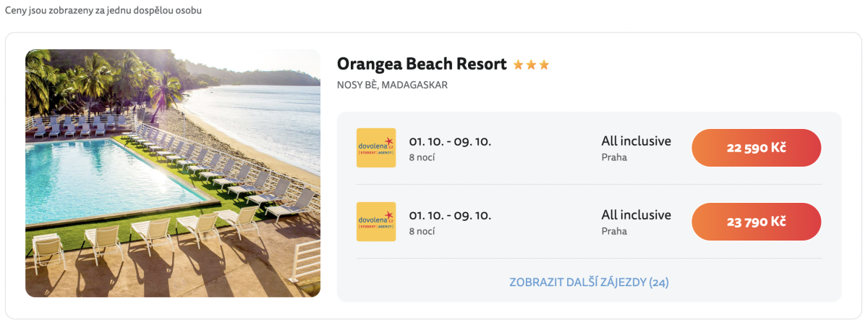Click "8 nocí" in the 23 790 Kč row
The width and height of the screenshot is (868, 326).
(x=422, y=231)
